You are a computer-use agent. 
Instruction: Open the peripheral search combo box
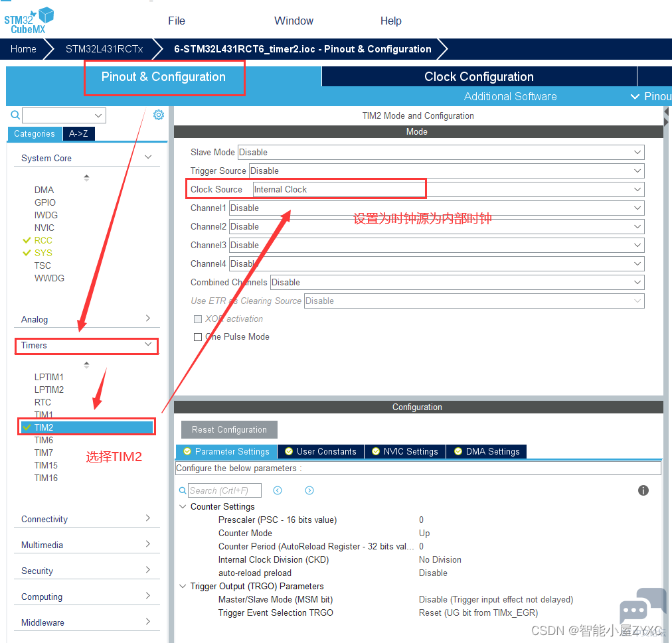coord(64,115)
